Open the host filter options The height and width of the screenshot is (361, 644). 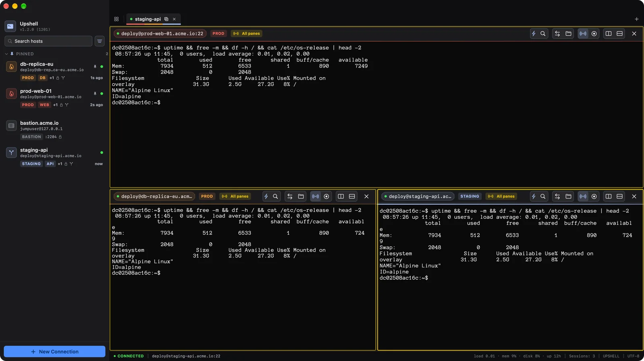point(99,41)
